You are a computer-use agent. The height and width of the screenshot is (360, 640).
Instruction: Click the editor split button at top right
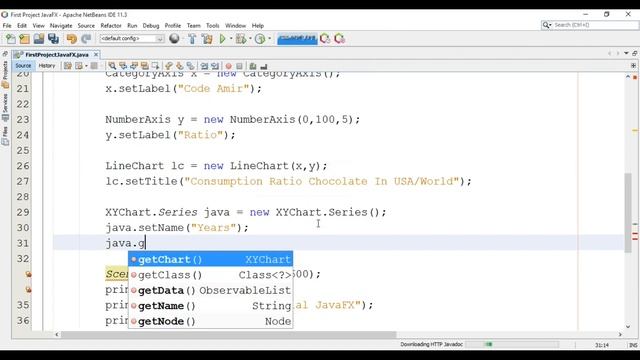(x=633, y=65)
